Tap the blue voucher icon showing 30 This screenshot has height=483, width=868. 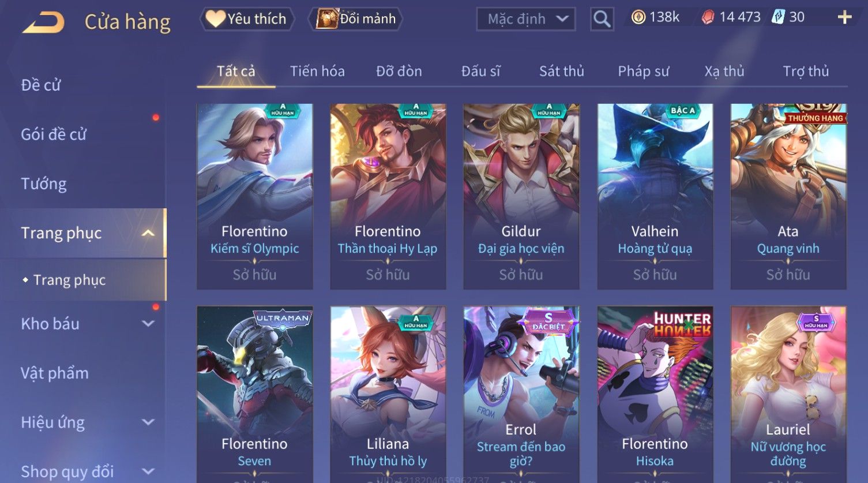click(779, 17)
